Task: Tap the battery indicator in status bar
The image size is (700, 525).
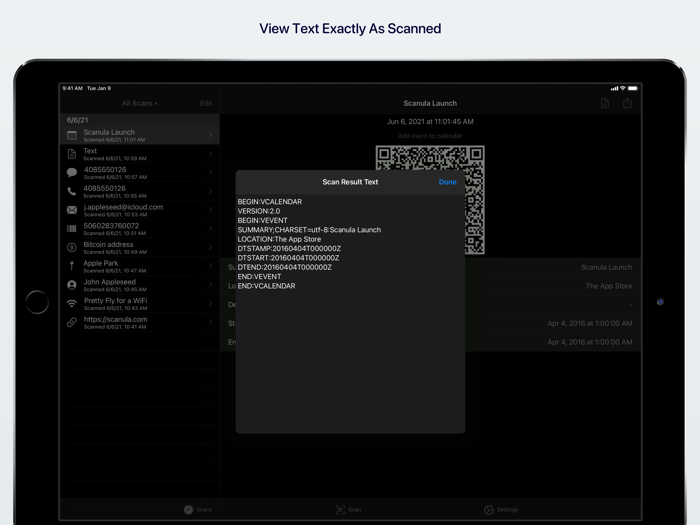Action: (x=633, y=88)
